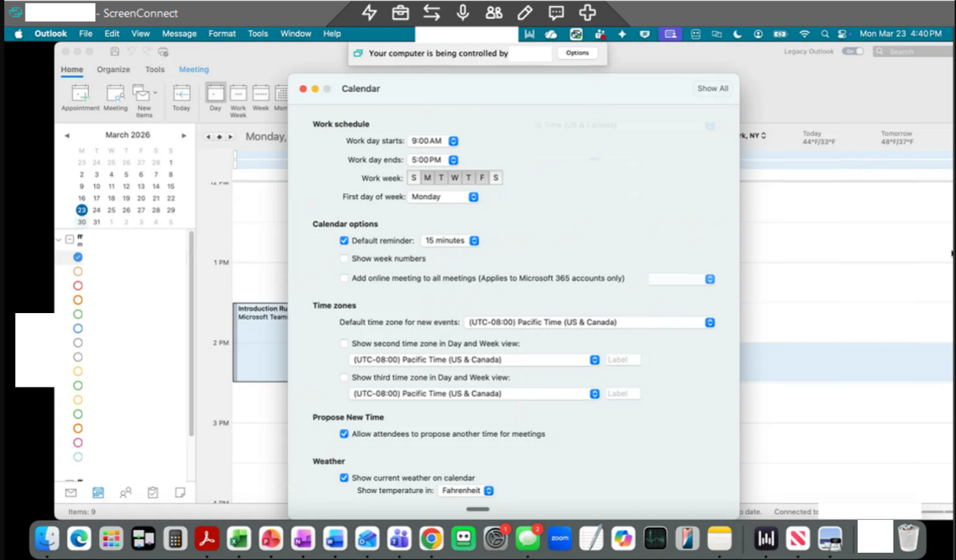956x560 pixels.
Task: Open the First day of week dropdown
Action: [x=444, y=197]
